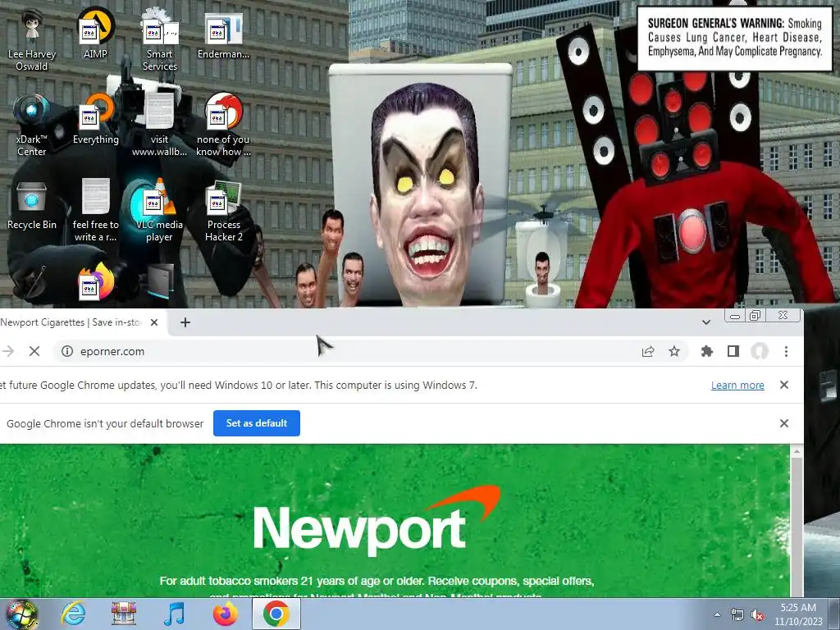Click the site information icon in address bar
The width and height of the screenshot is (840, 630).
pyautogui.click(x=67, y=351)
